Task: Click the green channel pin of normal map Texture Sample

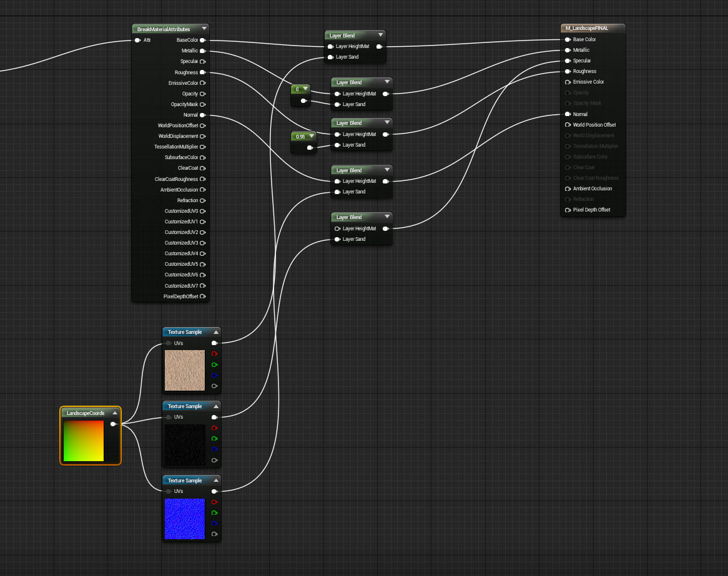Action: 214,513
